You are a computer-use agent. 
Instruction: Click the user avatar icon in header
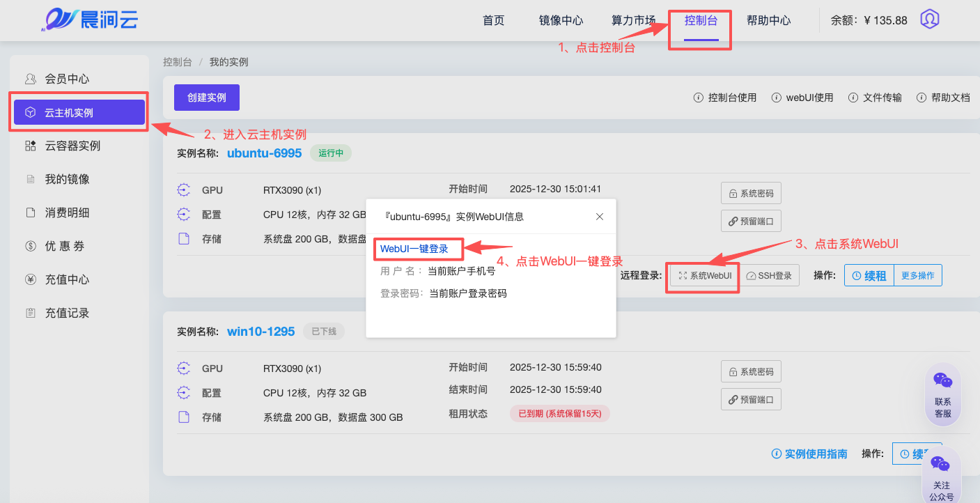click(x=930, y=20)
